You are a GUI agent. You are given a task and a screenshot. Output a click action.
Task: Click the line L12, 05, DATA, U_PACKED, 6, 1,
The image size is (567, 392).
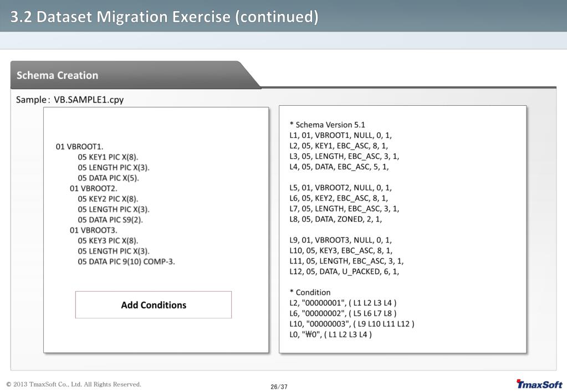click(x=344, y=272)
